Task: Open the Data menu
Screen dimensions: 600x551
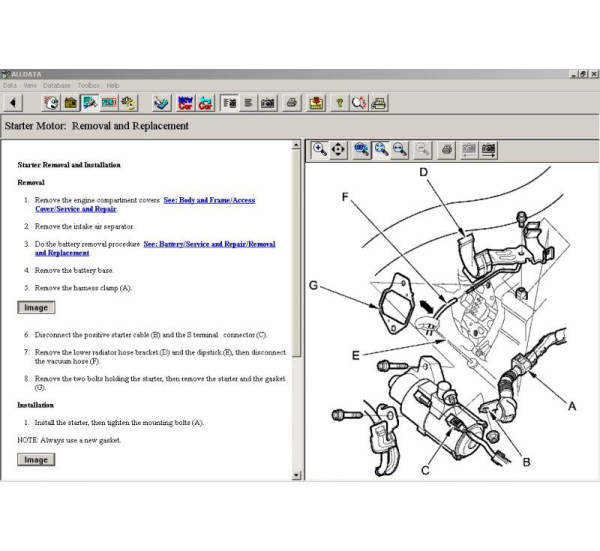Action: coord(10,86)
